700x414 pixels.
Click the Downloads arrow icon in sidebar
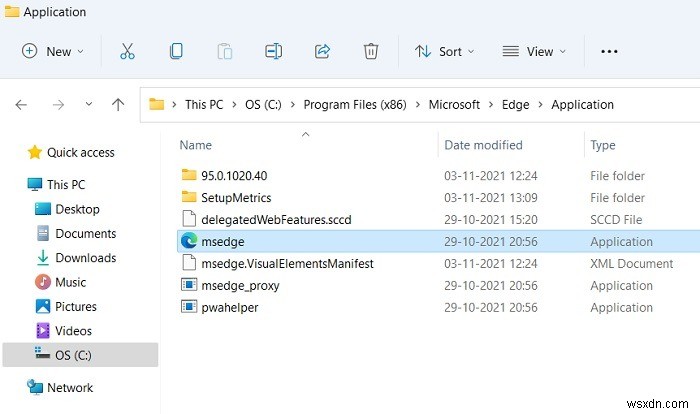43,258
